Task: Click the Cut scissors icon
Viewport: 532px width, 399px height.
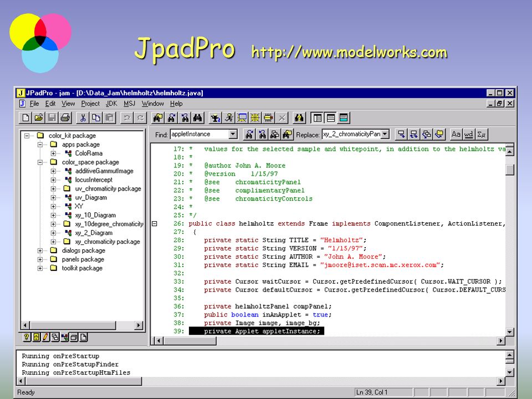Action: coord(83,117)
